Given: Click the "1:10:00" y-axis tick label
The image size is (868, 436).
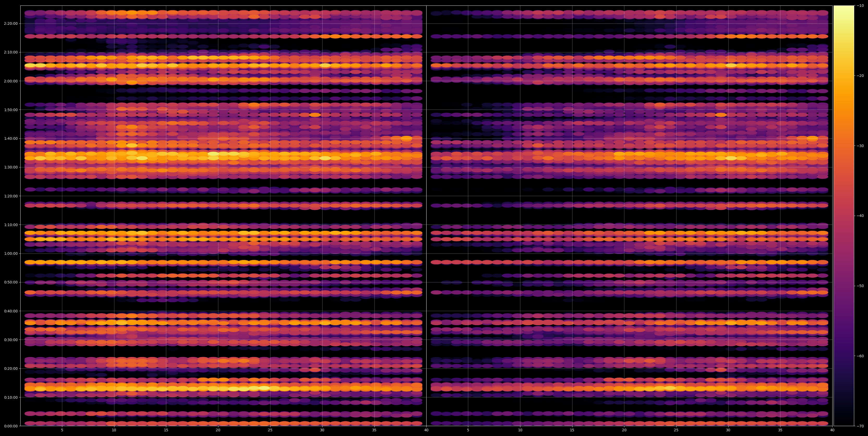Looking at the screenshot, I should click(x=11, y=225).
